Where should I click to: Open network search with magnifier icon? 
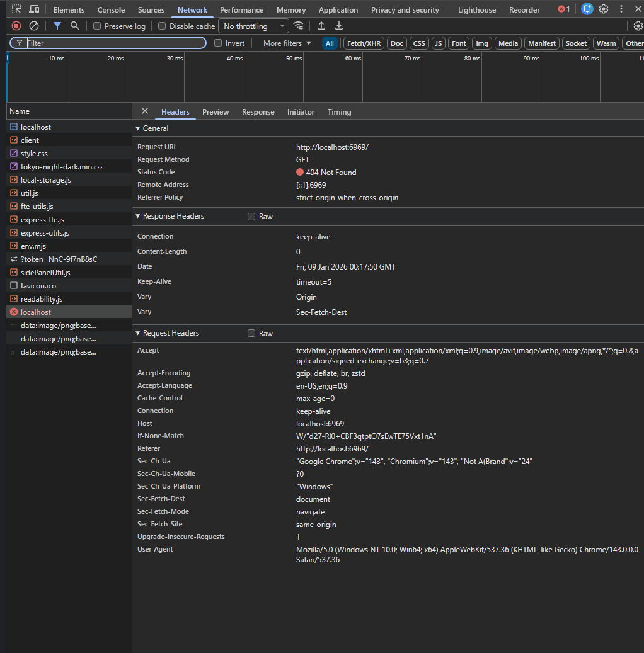75,26
